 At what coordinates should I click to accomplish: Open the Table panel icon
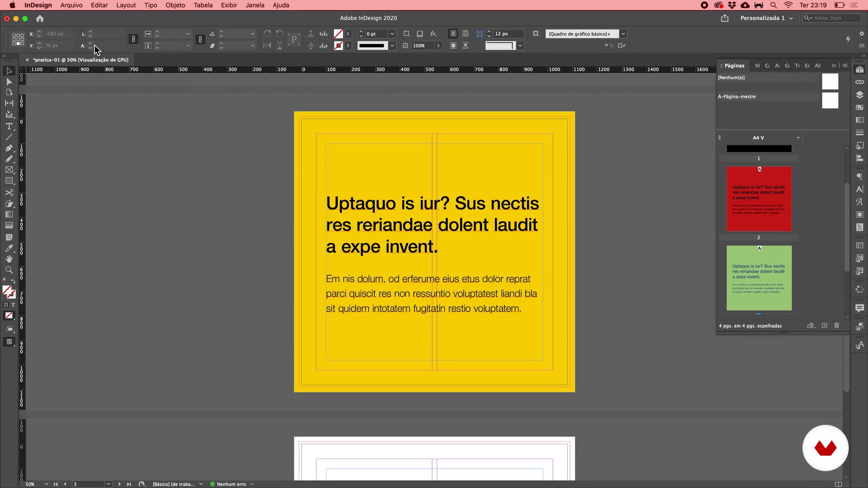point(859,245)
